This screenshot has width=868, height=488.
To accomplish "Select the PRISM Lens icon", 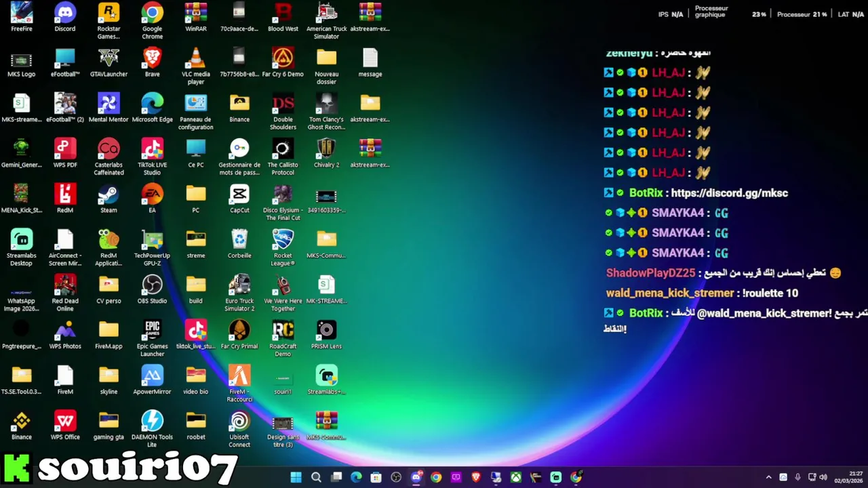I will tap(326, 335).
